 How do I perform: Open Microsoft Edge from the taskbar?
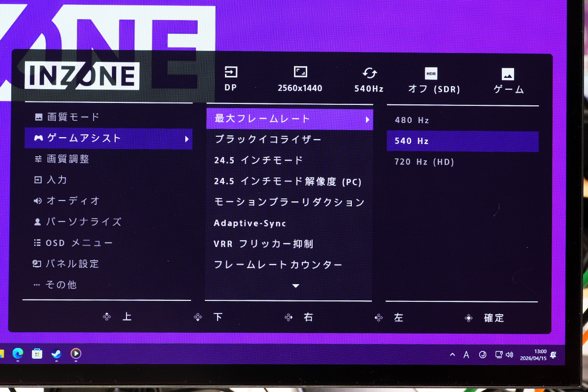tap(18, 353)
